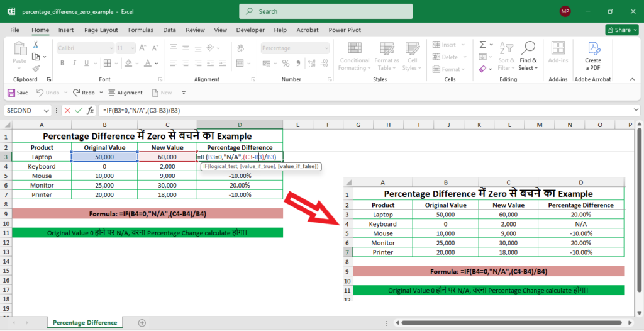
Task: Click the Increase Decimal icon
Action: (x=311, y=64)
